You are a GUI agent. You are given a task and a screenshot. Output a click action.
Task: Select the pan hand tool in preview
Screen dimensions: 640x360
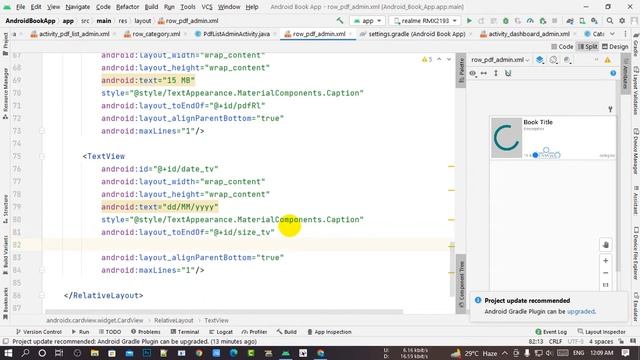[606, 244]
